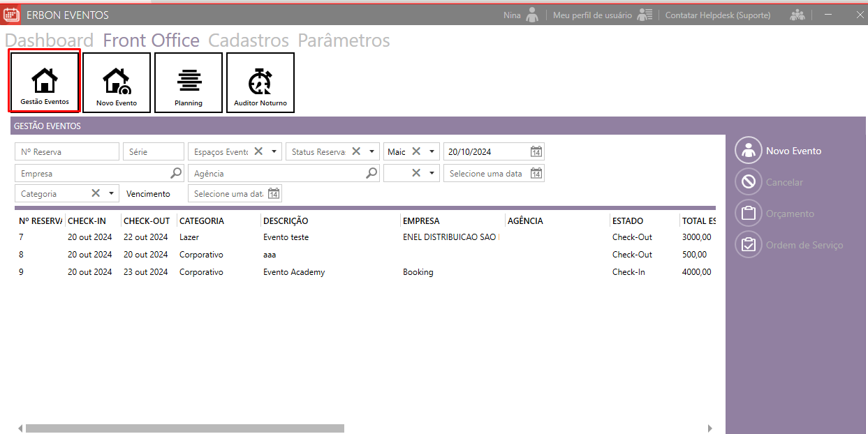This screenshot has width=868, height=434.
Task: Open calendar icon for Vencimento date
Action: 274,194
